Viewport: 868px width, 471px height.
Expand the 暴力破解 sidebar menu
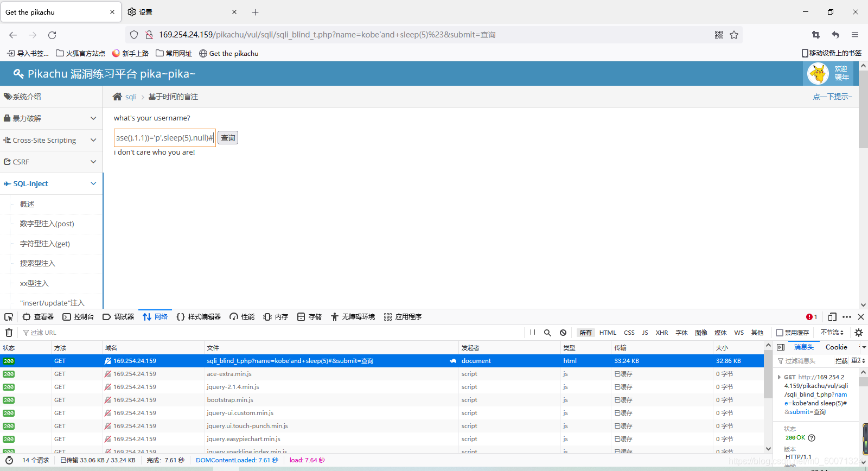tap(52, 118)
